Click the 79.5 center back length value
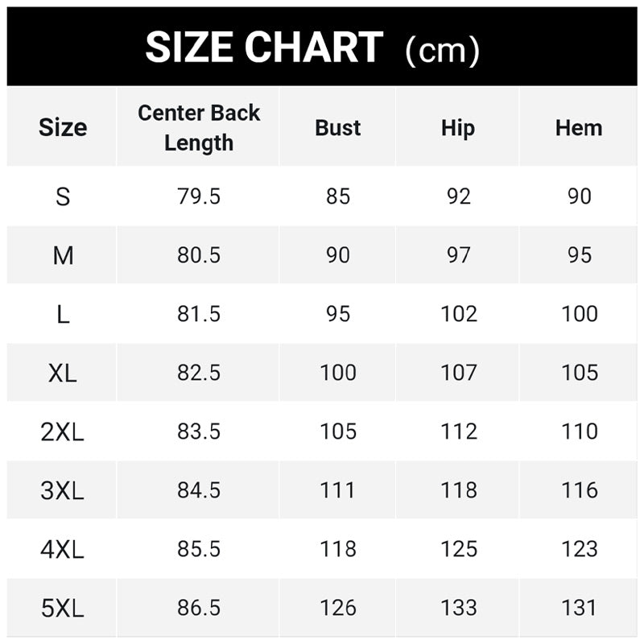The height and width of the screenshot is (644, 644). tap(199, 196)
